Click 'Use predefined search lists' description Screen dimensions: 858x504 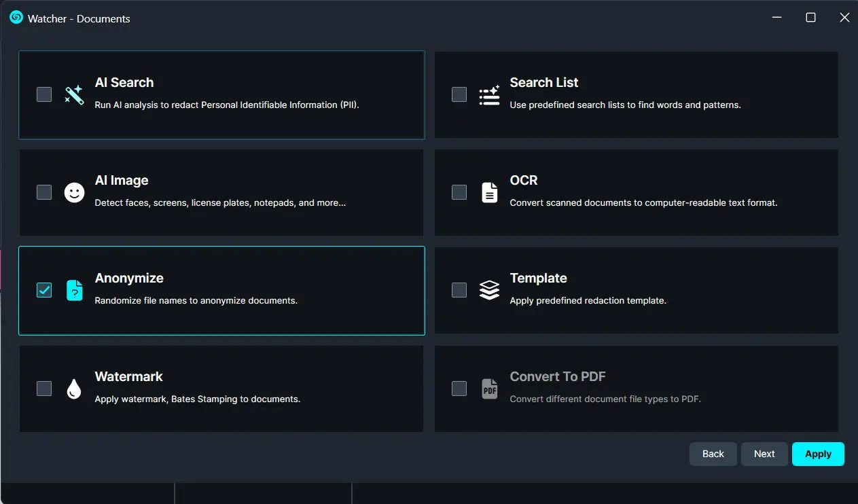pos(626,105)
